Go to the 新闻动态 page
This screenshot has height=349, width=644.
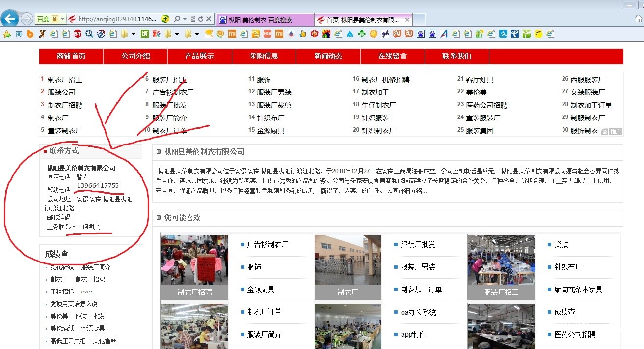coord(328,56)
